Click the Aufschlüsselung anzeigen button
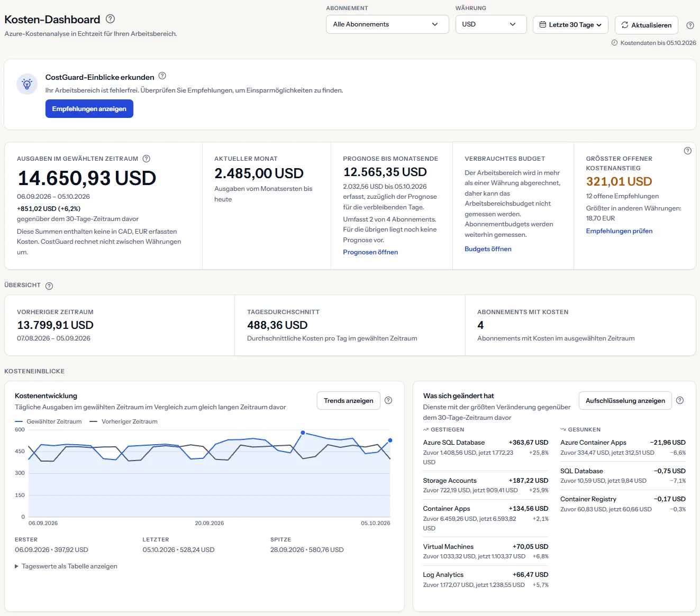 coord(625,401)
